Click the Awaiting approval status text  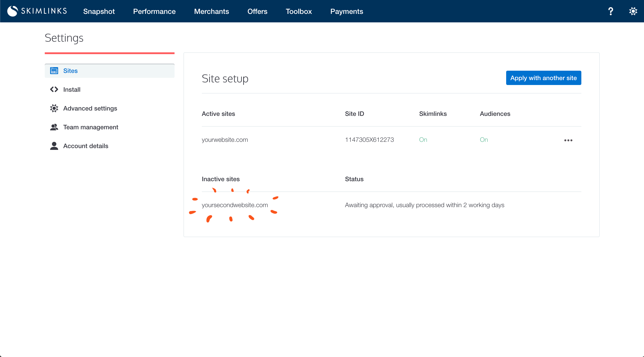(x=424, y=205)
